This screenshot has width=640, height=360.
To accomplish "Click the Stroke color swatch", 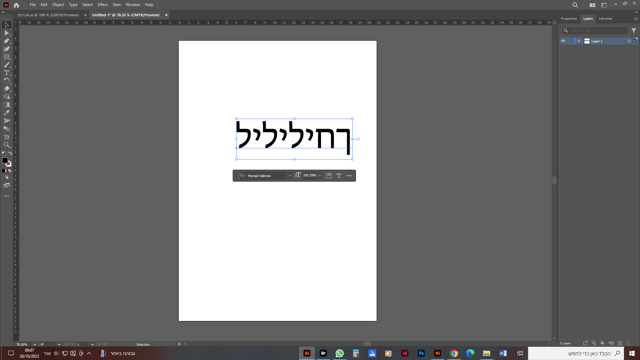I will pyautogui.click(x=8, y=164).
